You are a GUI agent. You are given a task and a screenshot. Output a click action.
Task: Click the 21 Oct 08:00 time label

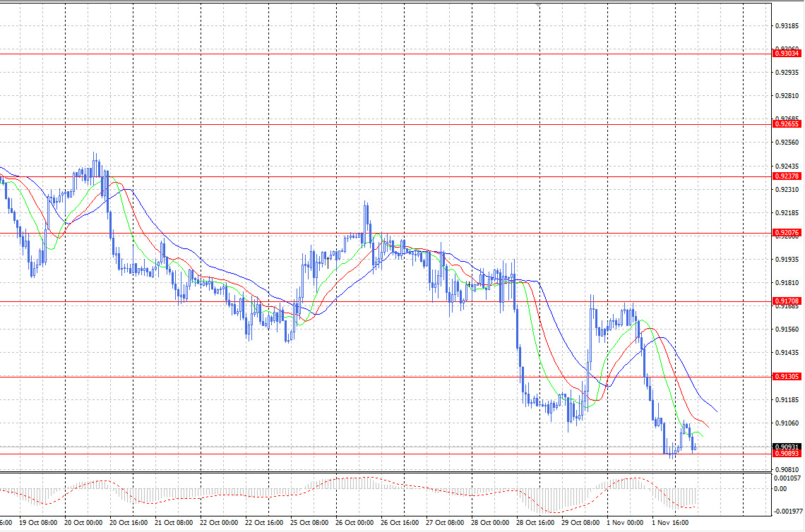point(174,523)
